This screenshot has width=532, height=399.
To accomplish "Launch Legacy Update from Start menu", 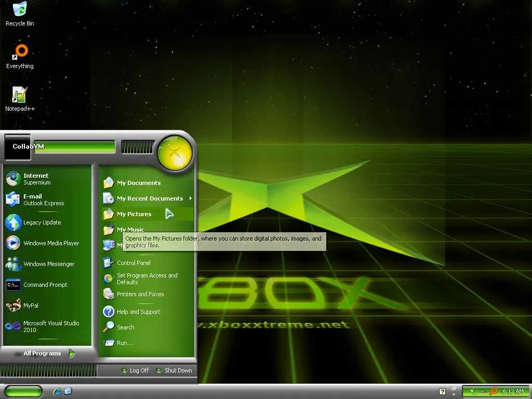I will tap(47, 222).
